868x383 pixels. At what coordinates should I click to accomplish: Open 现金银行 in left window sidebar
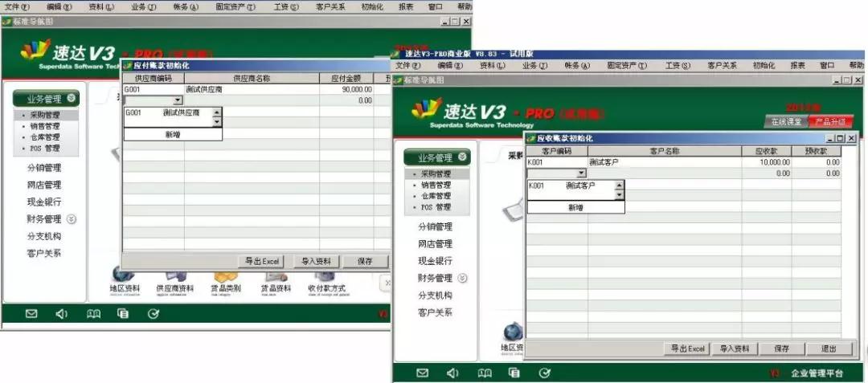click(x=44, y=202)
